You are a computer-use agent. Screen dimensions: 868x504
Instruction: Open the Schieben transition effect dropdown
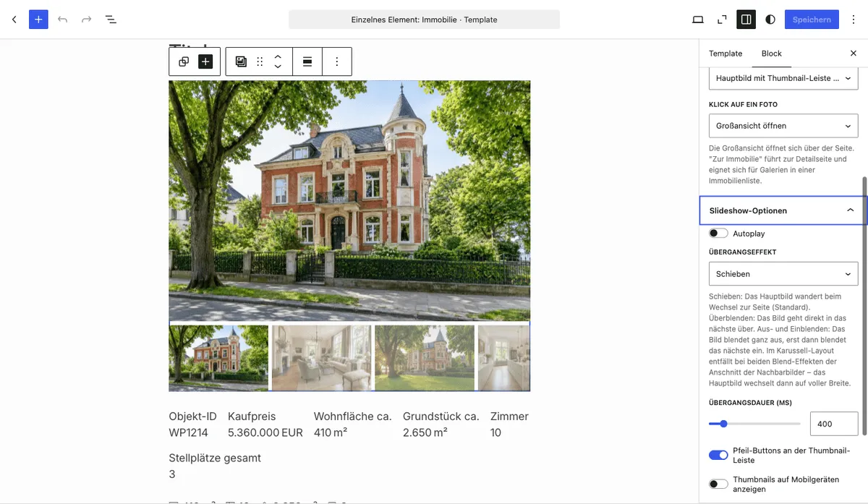point(783,274)
